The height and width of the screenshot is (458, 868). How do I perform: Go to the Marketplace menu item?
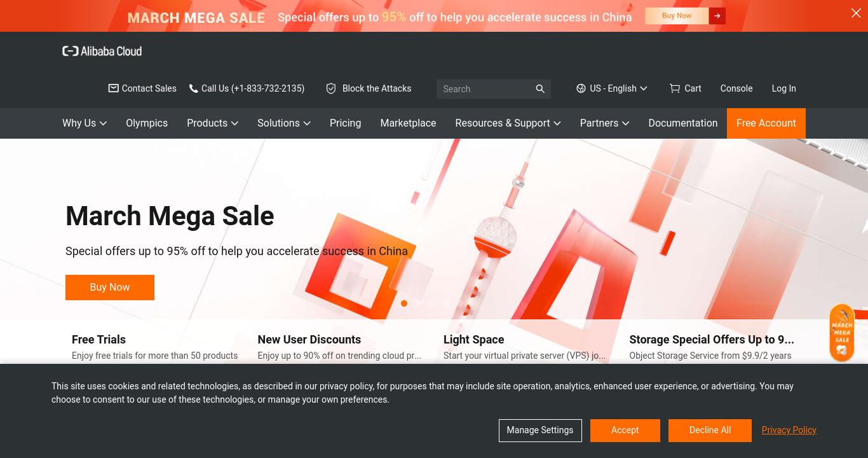(x=408, y=123)
